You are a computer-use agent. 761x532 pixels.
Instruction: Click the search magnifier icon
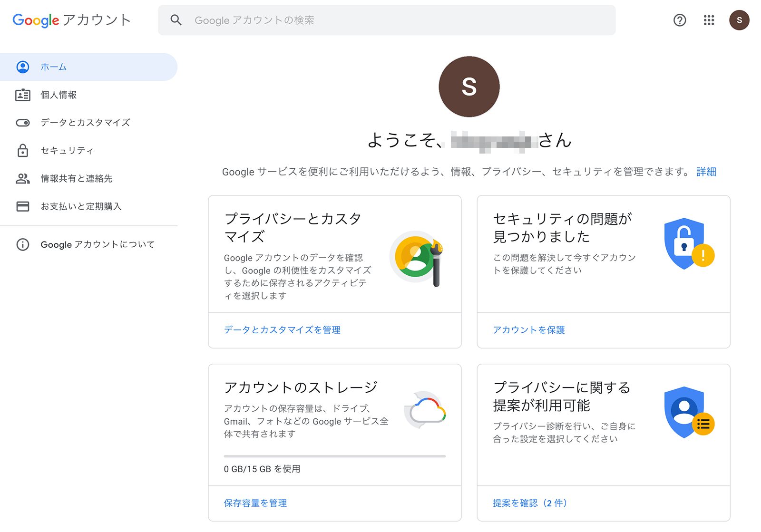[176, 20]
